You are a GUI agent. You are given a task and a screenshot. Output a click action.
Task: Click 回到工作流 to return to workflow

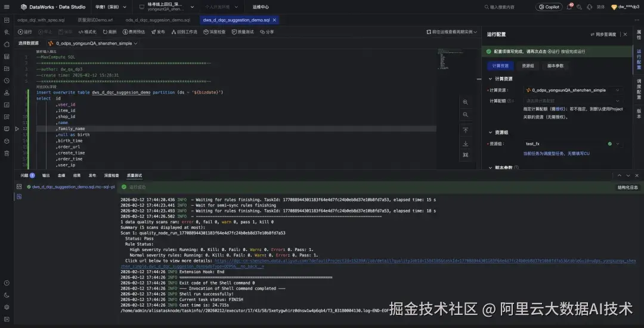[184, 32]
